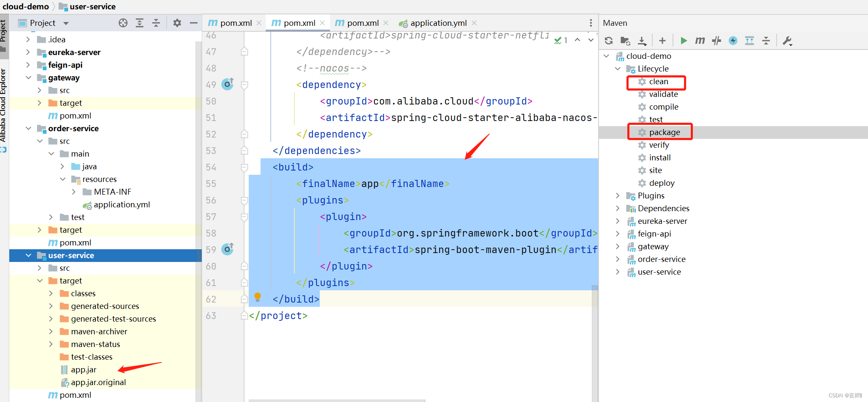Go to previous highlighted error arrow

(577, 40)
